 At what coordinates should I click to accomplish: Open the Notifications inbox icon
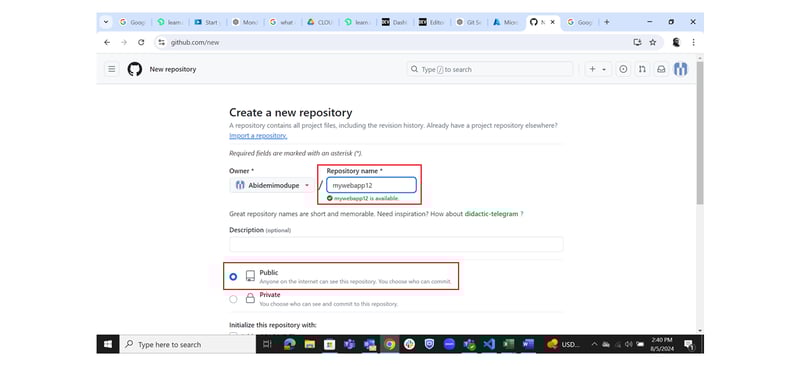coord(661,69)
